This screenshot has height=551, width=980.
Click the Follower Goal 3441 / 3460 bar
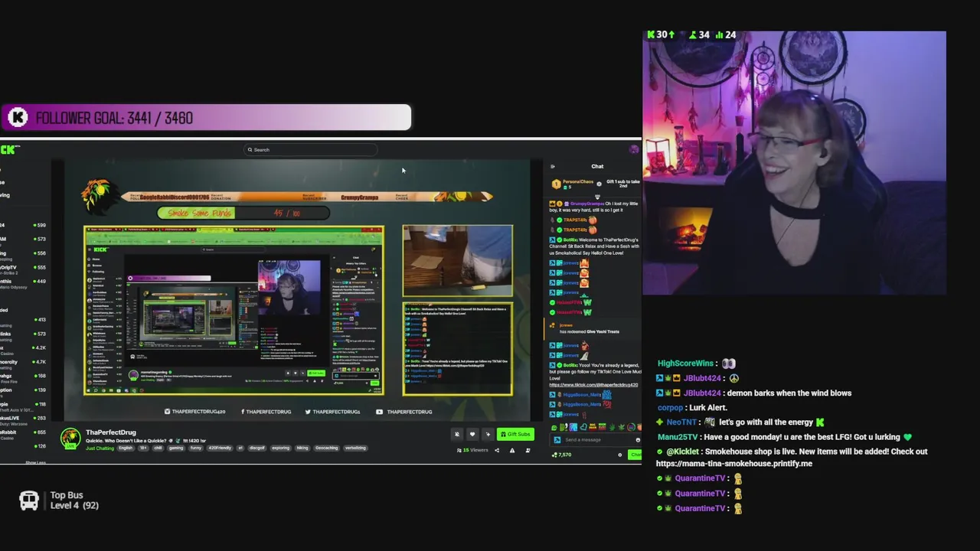pos(206,118)
